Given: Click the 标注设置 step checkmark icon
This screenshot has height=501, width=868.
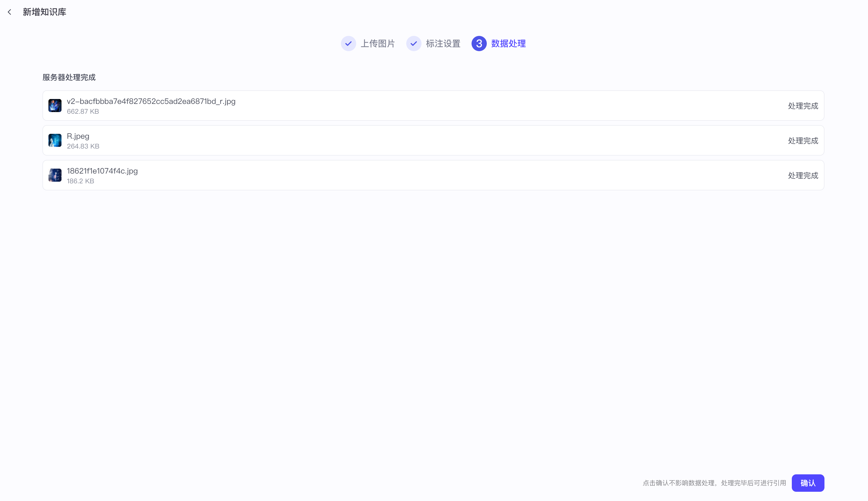Looking at the screenshot, I should (413, 44).
